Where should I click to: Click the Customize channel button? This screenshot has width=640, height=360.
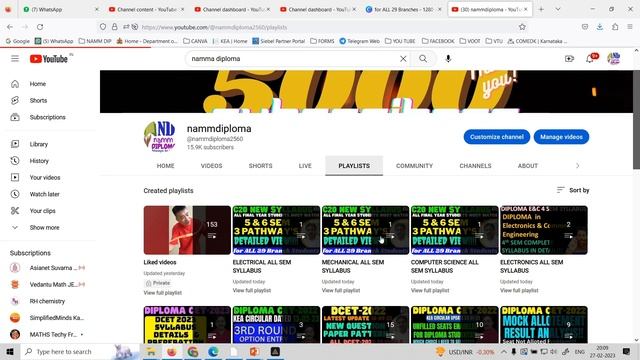pos(497,137)
